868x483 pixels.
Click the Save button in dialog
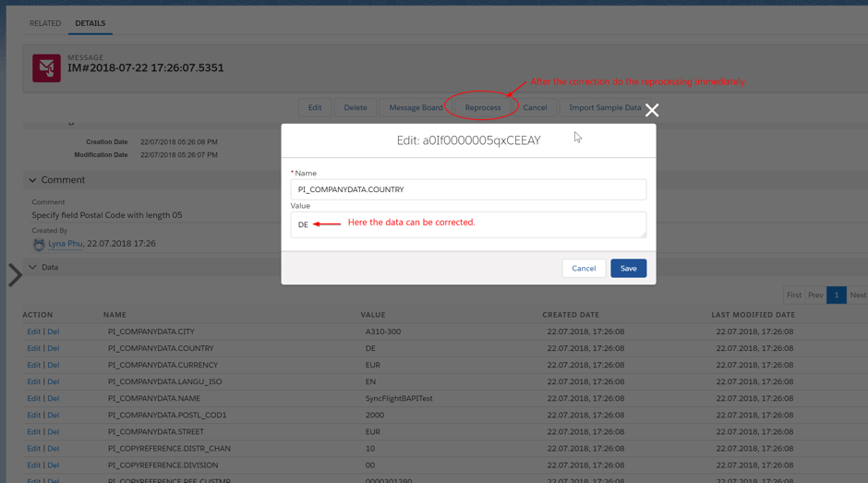tap(628, 268)
